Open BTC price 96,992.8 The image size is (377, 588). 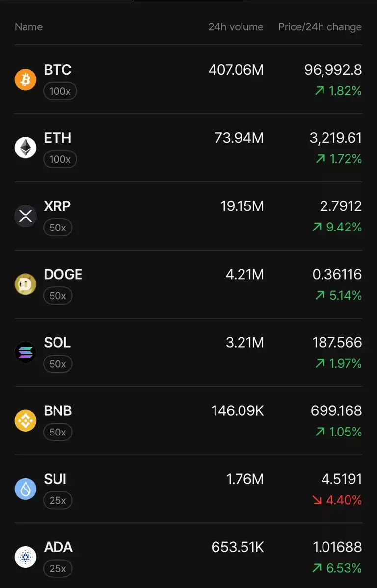333,70
